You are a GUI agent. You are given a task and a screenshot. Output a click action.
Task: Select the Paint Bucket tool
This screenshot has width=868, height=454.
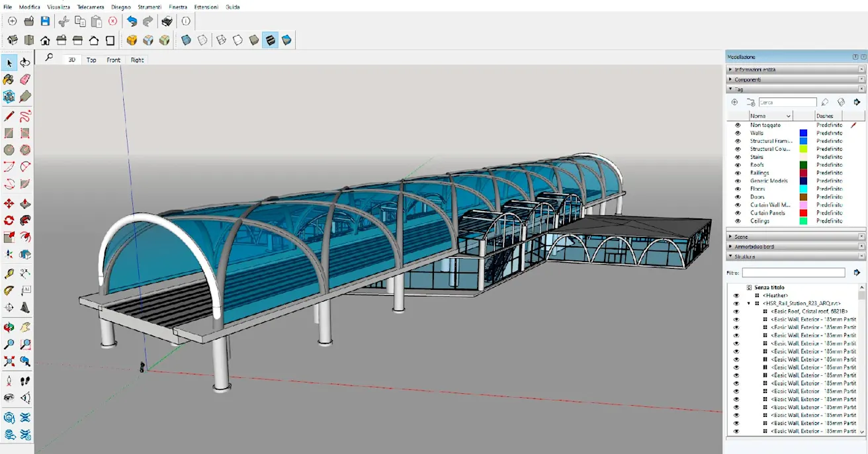[9, 79]
